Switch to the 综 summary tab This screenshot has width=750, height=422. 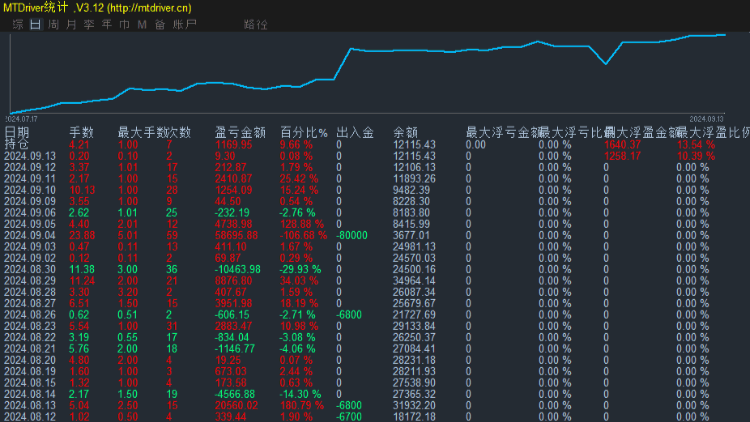coord(17,23)
